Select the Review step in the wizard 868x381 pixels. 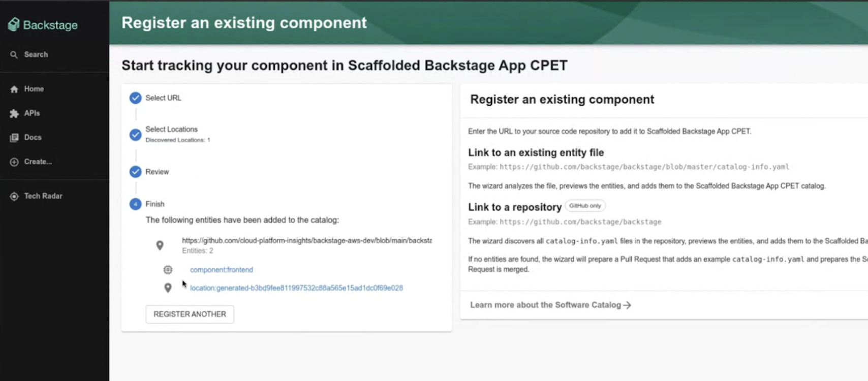[135, 172]
